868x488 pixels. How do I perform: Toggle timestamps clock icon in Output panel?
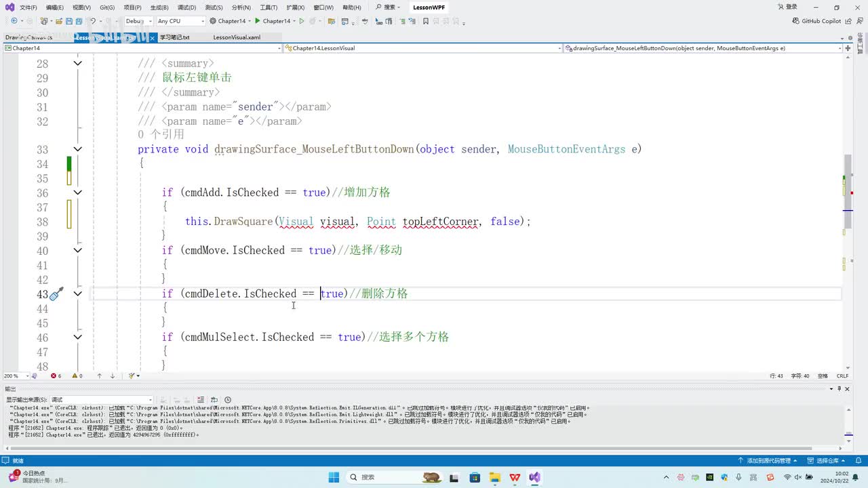[x=228, y=400]
